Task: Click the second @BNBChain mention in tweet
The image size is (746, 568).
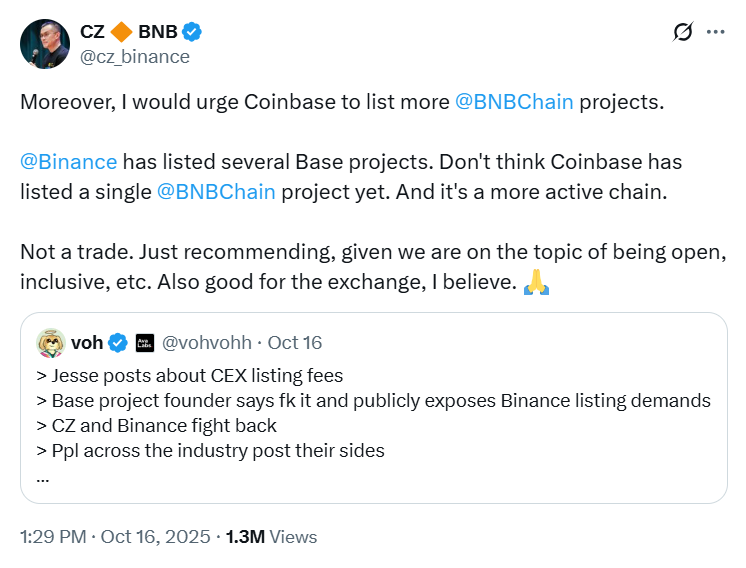Action: click(x=216, y=191)
